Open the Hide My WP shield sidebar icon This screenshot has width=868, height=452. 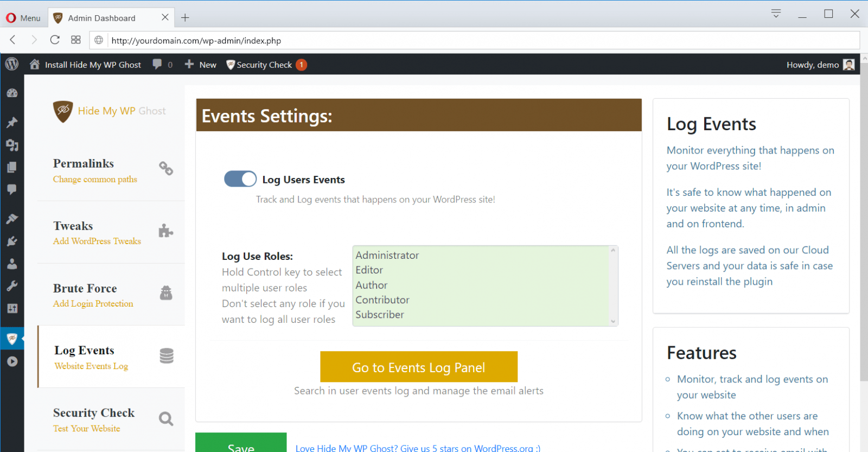12,339
